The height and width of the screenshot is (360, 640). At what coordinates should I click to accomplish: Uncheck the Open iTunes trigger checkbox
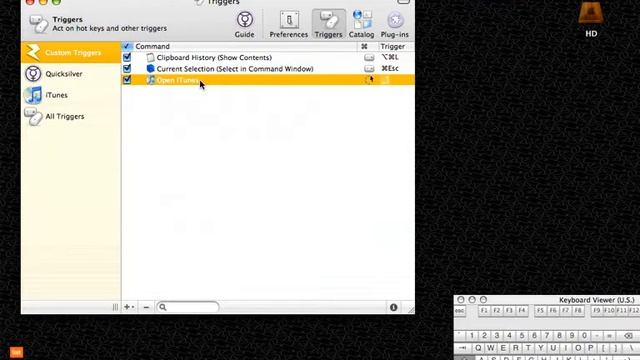[x=127, y=80]
